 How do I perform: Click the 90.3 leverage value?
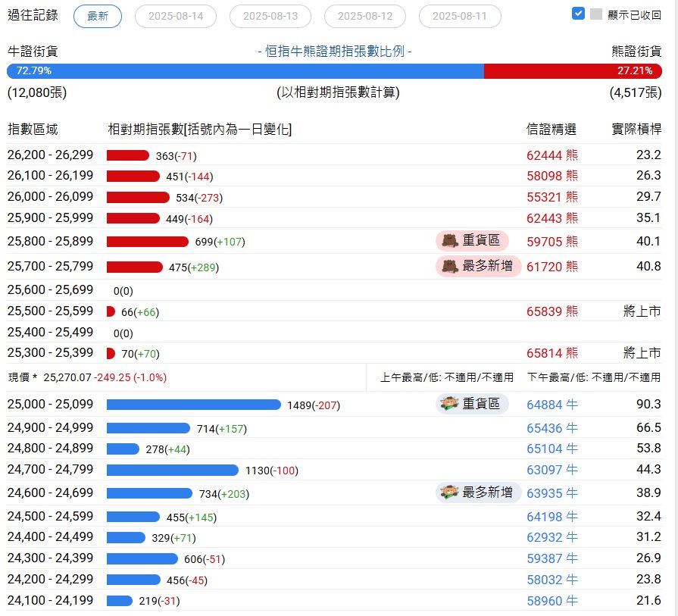(x=648, y=405)
